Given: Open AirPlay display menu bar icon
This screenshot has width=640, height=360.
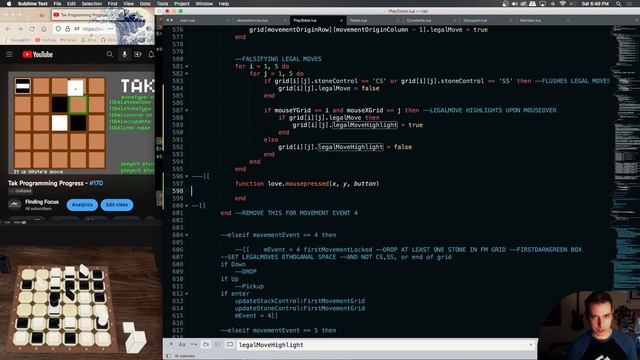Looking at the screenshot, I should click(542, 4).
